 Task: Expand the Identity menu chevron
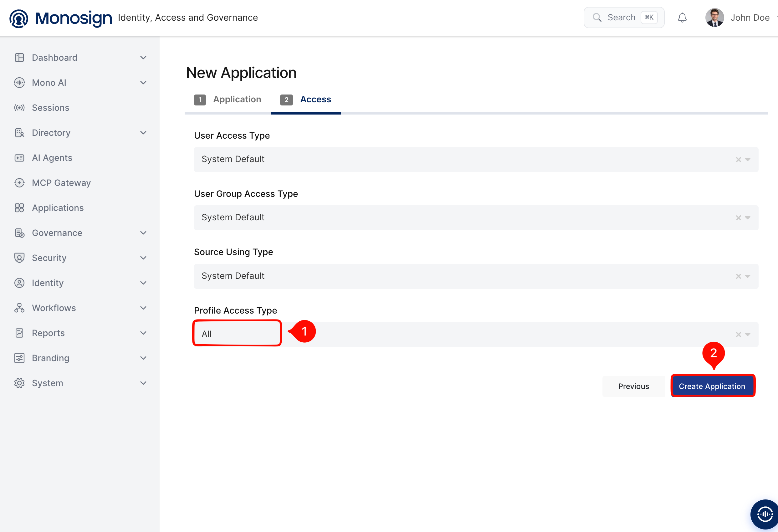click(143, 283)
